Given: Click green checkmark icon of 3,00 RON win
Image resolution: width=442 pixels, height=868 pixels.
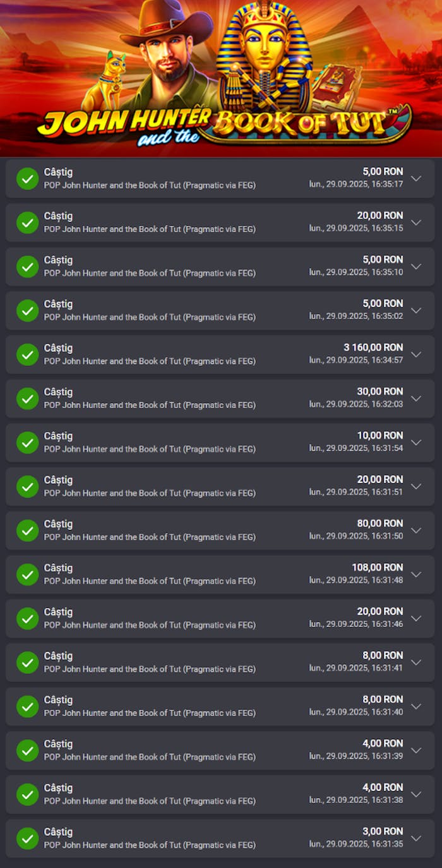Looking at the screenshot, I should point(27,838).
